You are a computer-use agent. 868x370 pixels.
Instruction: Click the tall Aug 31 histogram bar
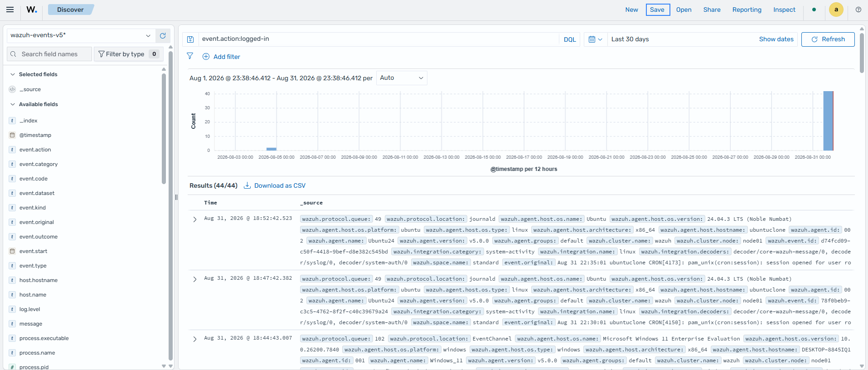828,121
